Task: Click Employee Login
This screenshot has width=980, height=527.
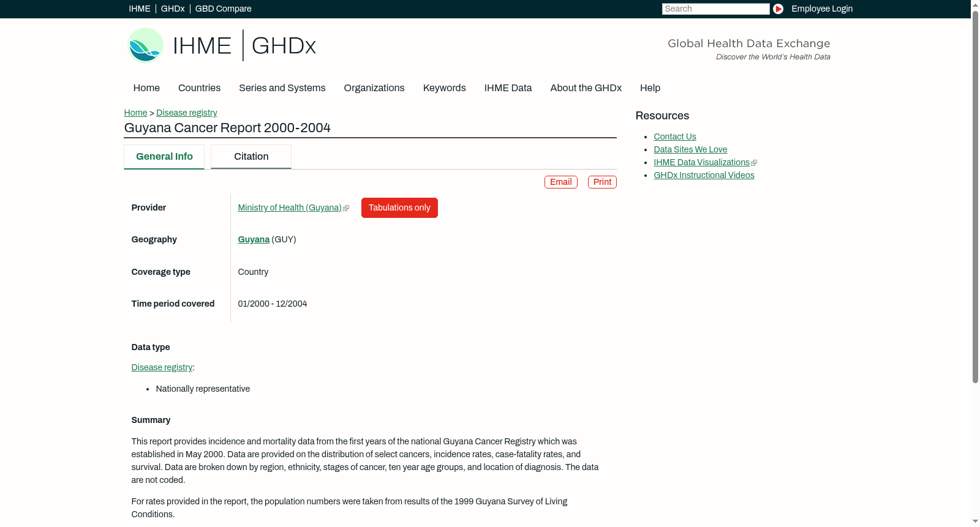Action: (822, 9)
